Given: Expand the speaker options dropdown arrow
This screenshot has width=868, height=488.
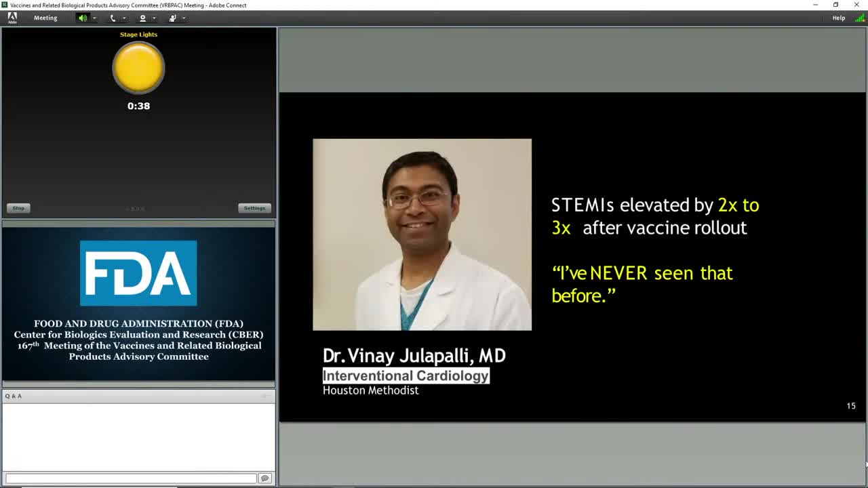Looking at the screenshot, I should click(94, 18).
